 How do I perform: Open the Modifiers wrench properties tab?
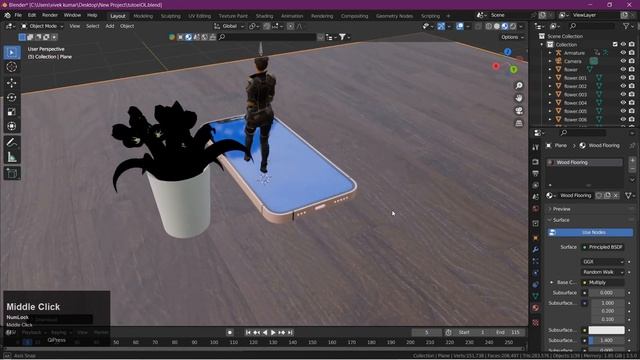[536, 249]
